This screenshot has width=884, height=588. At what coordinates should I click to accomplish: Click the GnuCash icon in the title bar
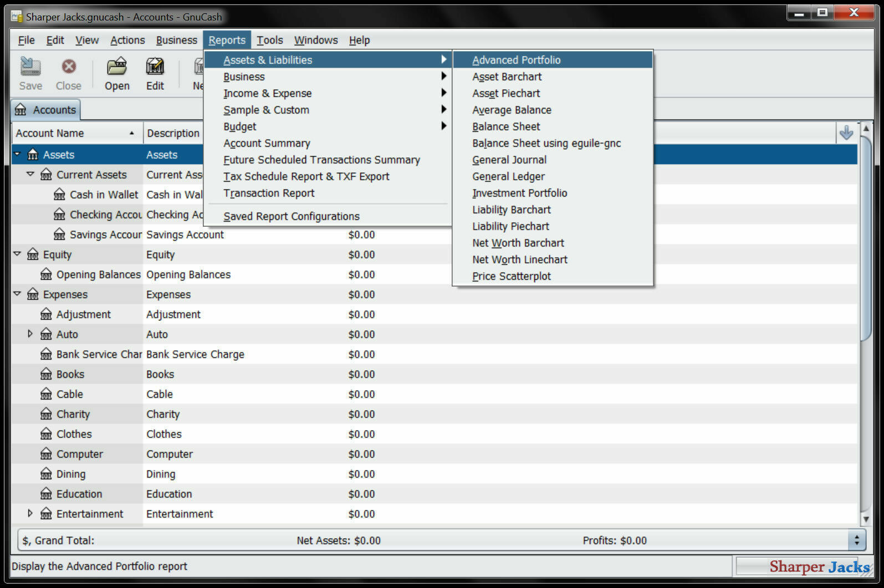17,17
